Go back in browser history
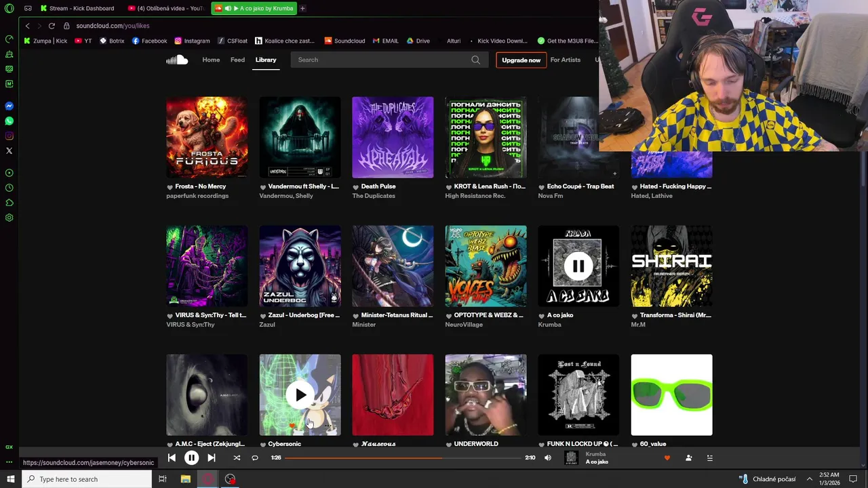868x488 pixels. click(27, 26)
